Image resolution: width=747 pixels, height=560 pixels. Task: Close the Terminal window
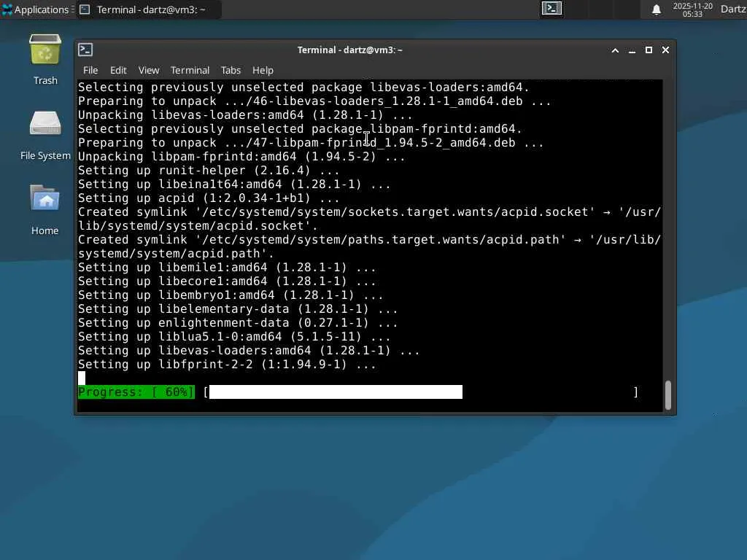tap(665, 50)
